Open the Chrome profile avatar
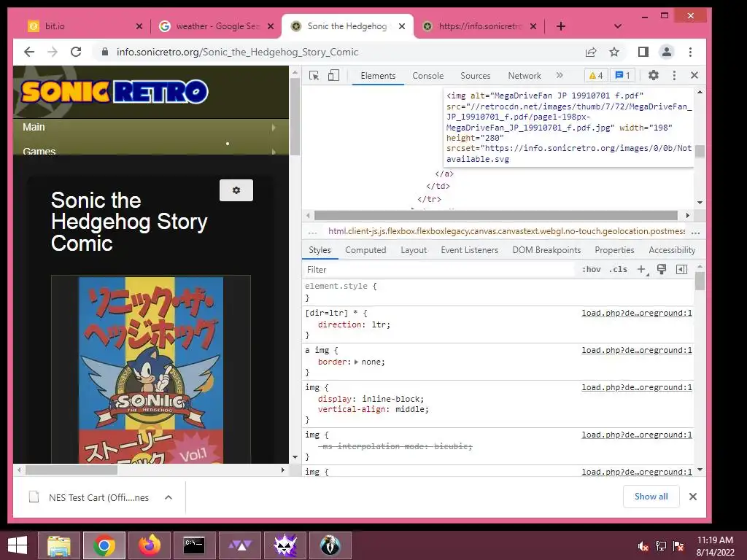 coord(667,52)
